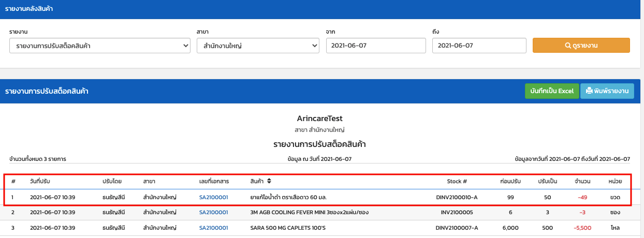Image resolution: width=644 pixels, height=238 pixels.
Task: Click the จาก start date field
Action: coord(376,46)
